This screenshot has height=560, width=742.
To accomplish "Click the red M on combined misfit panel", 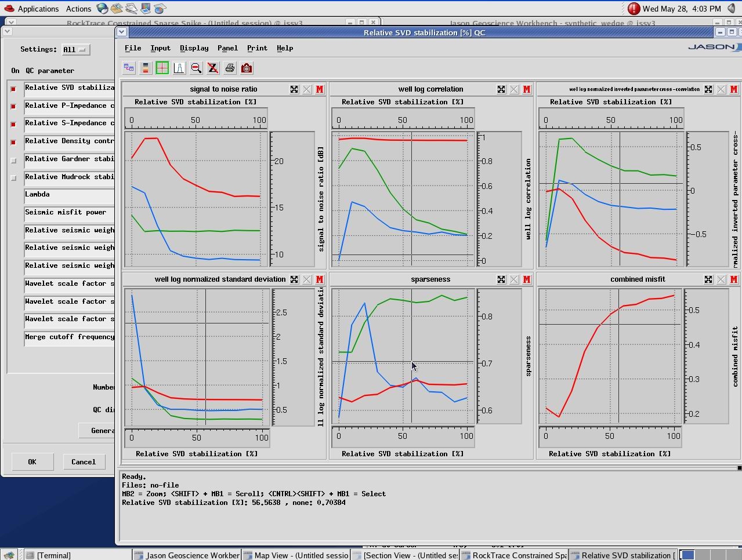I will [734, 279].
